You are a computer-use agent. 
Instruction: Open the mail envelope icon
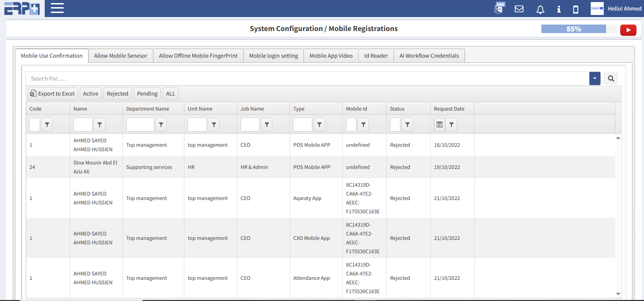point(519,9)
